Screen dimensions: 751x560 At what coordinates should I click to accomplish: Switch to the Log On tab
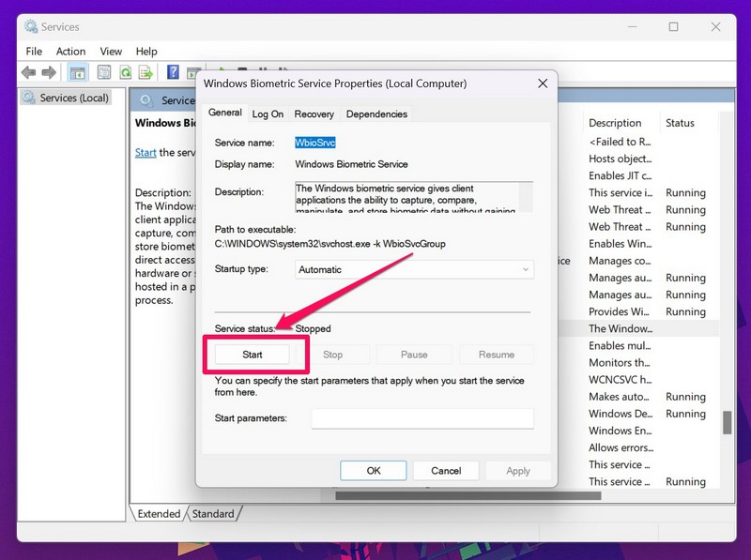268,114
